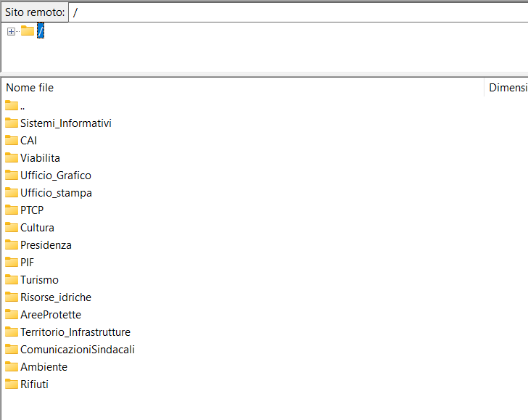Select the Territorio_Infrastrutture folder name
The image size is (528, 420).
[x=75, y=332]
